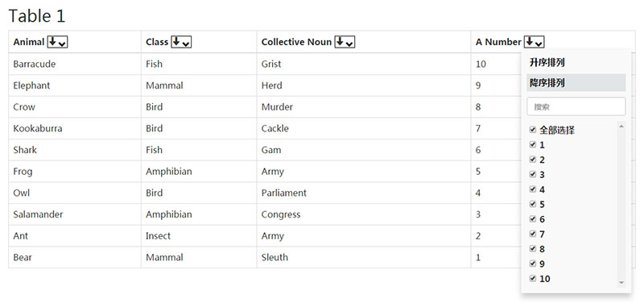Toggle the 全部选择 select all checkbox
The image size is (644, 303).
tap(533, 130)
